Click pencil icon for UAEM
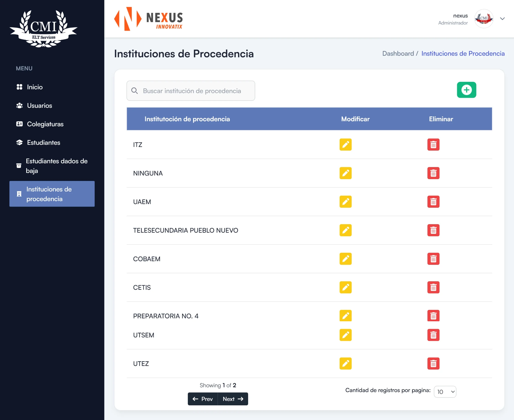 (x=345, y=202)
